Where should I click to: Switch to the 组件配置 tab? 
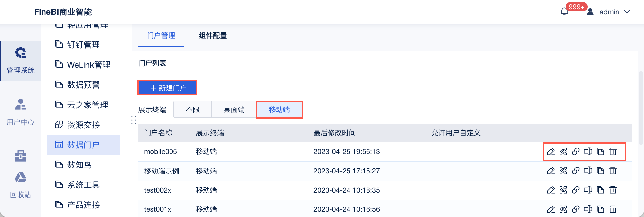pyautogui.click(x=213, y=36)
